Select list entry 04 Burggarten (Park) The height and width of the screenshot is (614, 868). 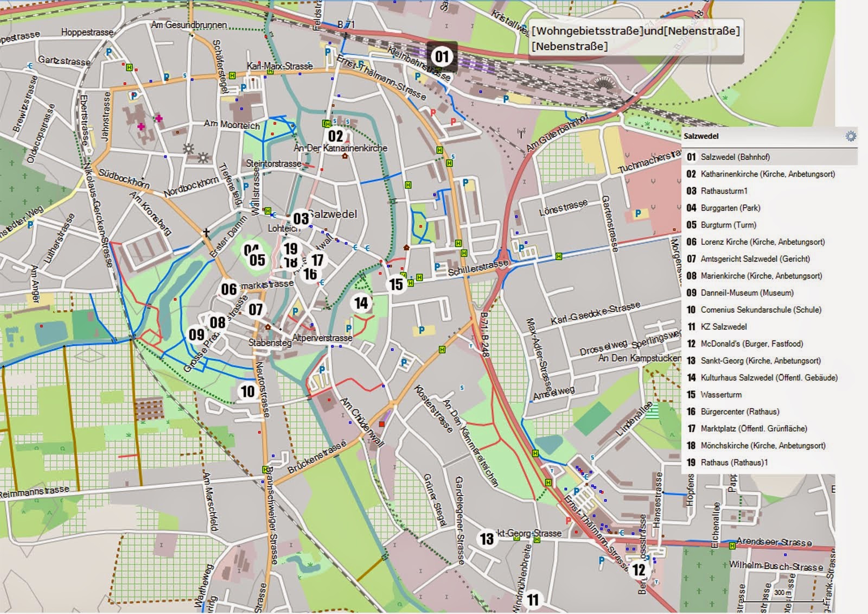tap(770, 208)
